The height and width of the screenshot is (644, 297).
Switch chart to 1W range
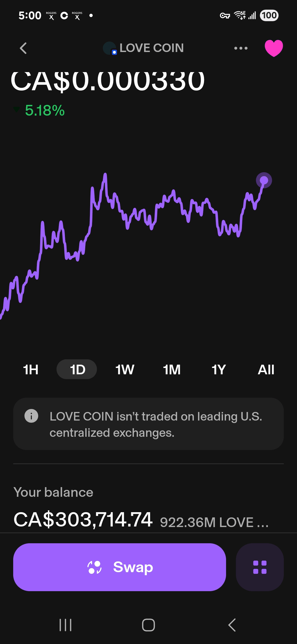125,369
